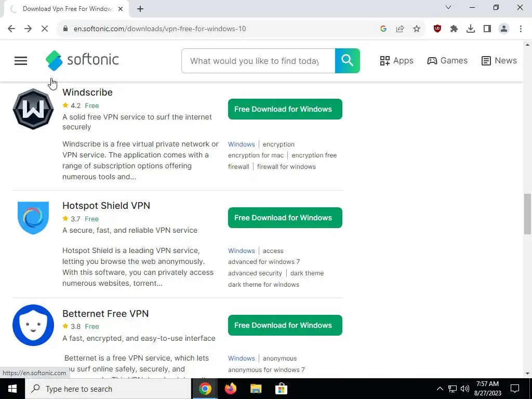The height and width of the screenshot is (399, 532).
Task: Open the Chrome profile avatar
Action: [504, 29]
